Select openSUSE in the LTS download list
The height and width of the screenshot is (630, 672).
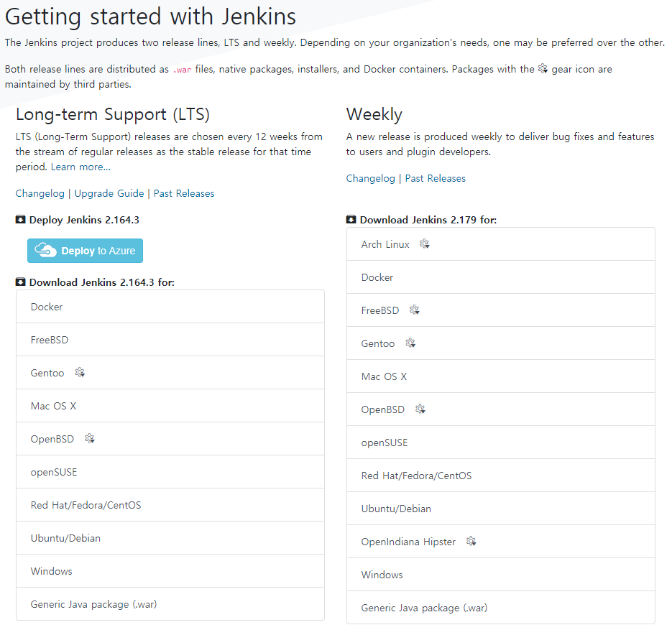click(170, 472)
